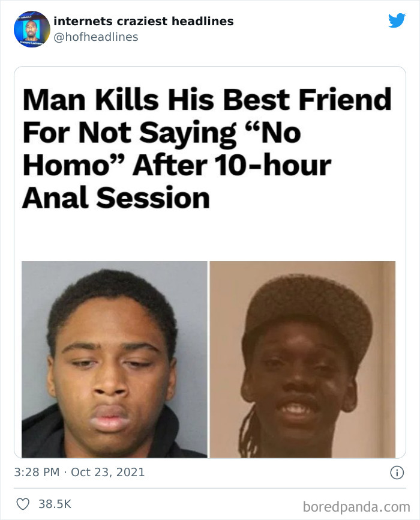Open the boredpanda.com watermark link
The image size is (420, 520).
pyautogui.click(x=356, y=507)
